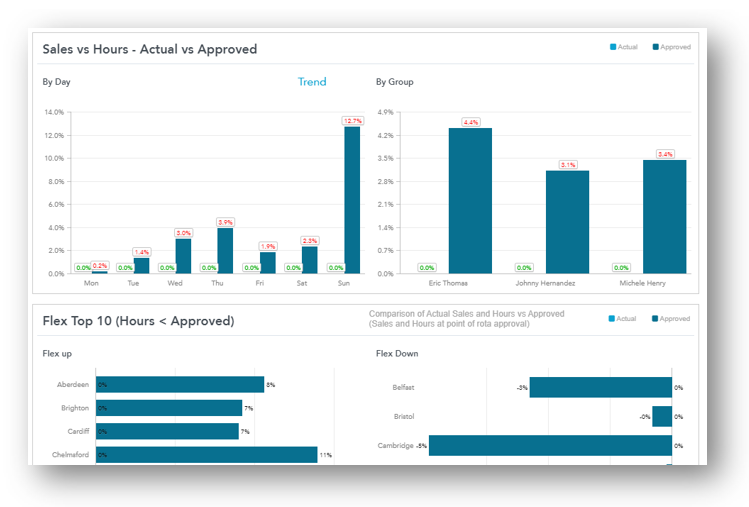The width and height of the screenshot is (749, 507).
Task: Click the Michele Henry bar
Action: (x=665, y=216)
